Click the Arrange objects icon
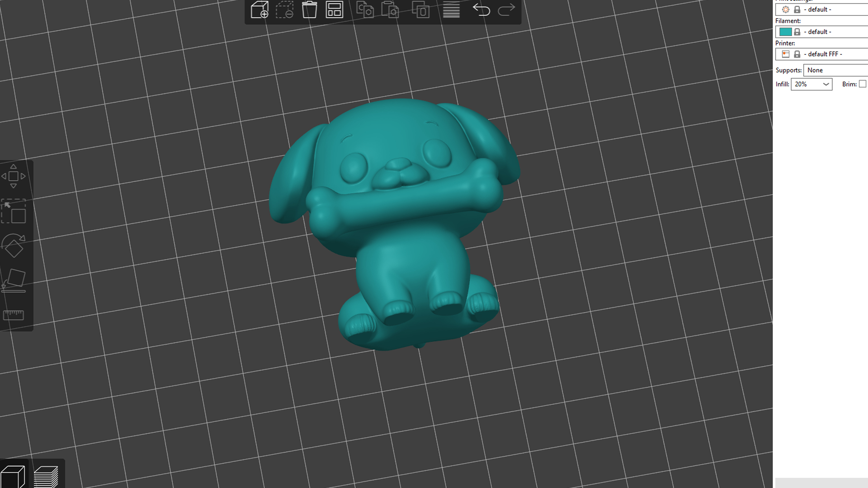Image resolution: width=868 pixels, height=488 pixels. [334, 9]
